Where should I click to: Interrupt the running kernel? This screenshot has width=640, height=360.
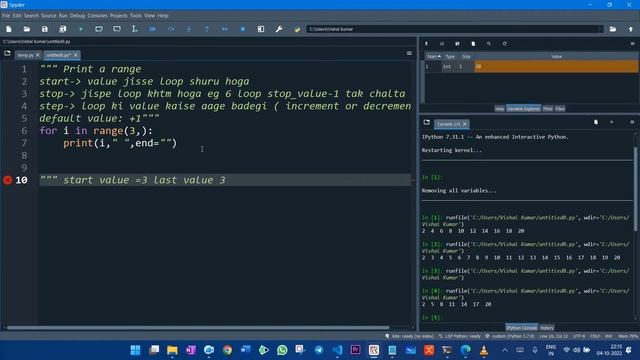(x=611, y=122)
